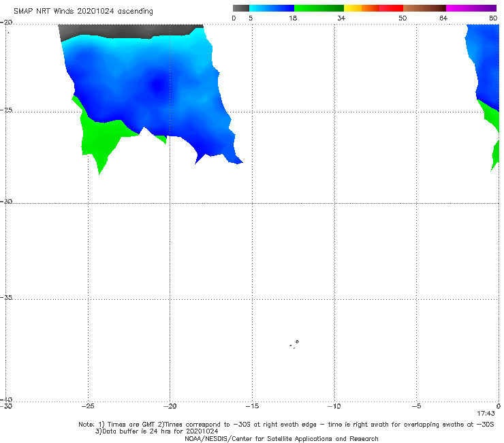The image size is (504, 443).
Task: Click the longitude axis label -25
Action: [88, 406]
